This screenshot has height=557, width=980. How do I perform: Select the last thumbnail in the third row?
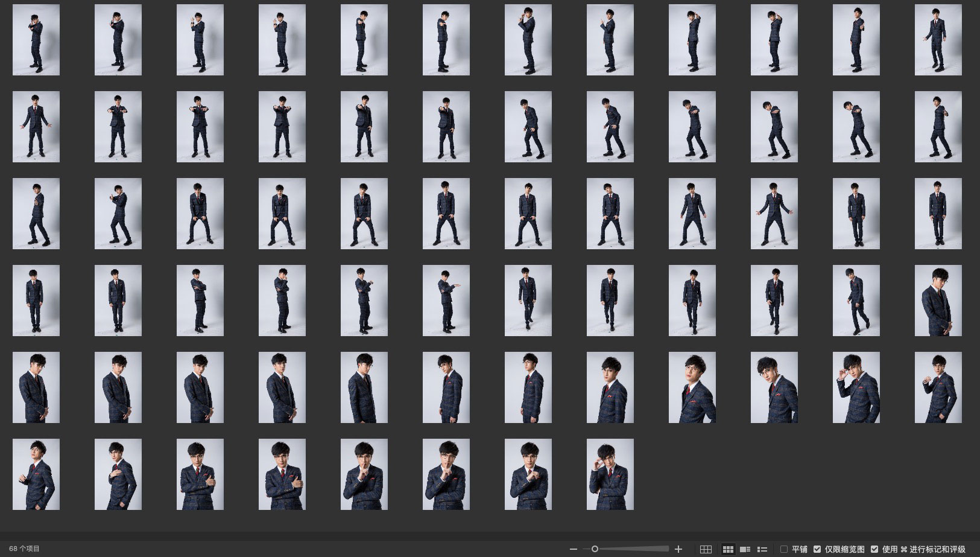(x=938, y=214)
